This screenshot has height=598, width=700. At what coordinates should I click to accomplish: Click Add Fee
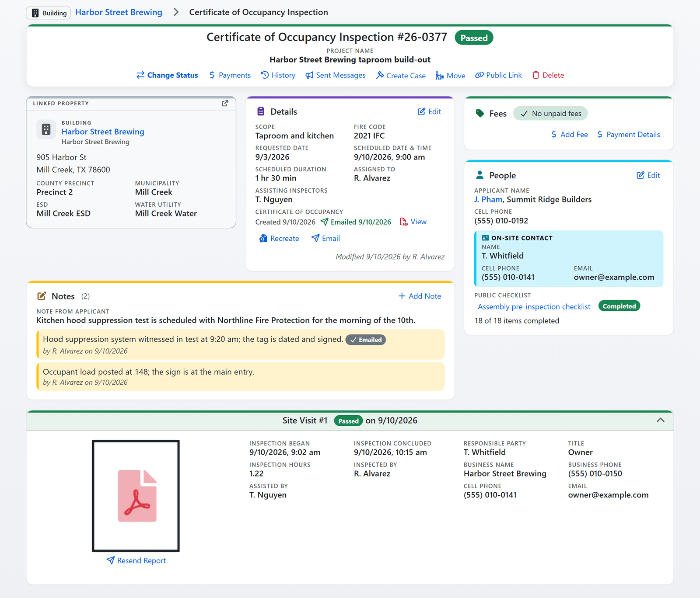[569, 135]
